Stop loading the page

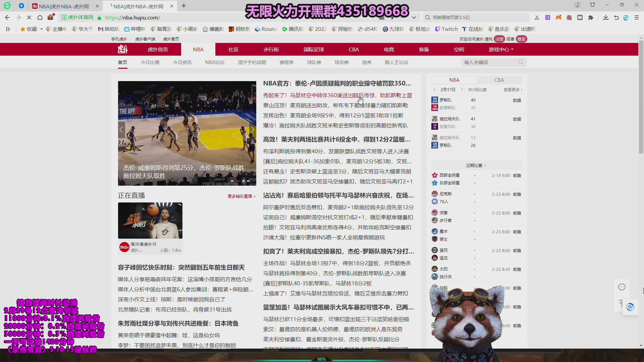pyautogui.click(x=29, y=17)
